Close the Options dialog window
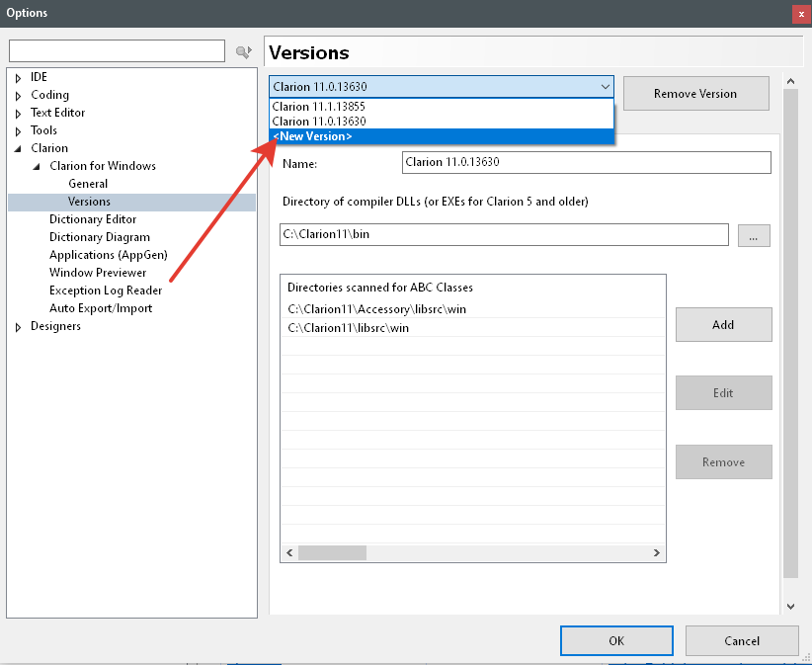812x665 pixels. coord(800,14)
